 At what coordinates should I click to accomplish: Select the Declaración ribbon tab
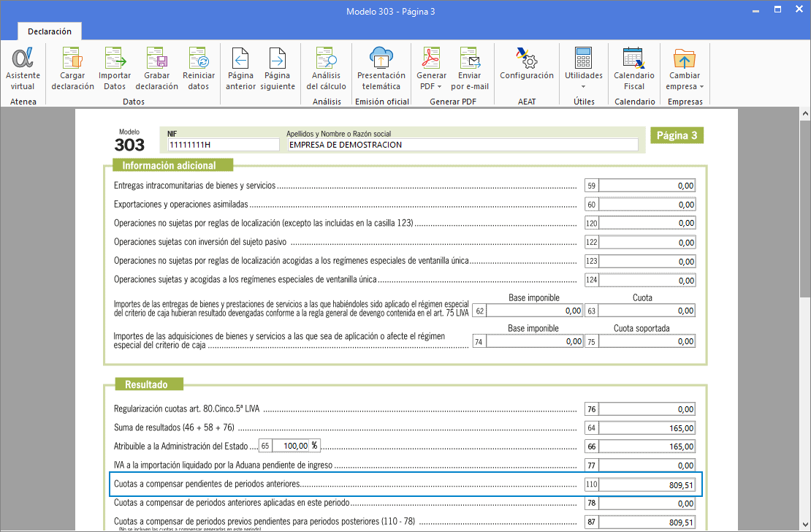click(50, 31)
